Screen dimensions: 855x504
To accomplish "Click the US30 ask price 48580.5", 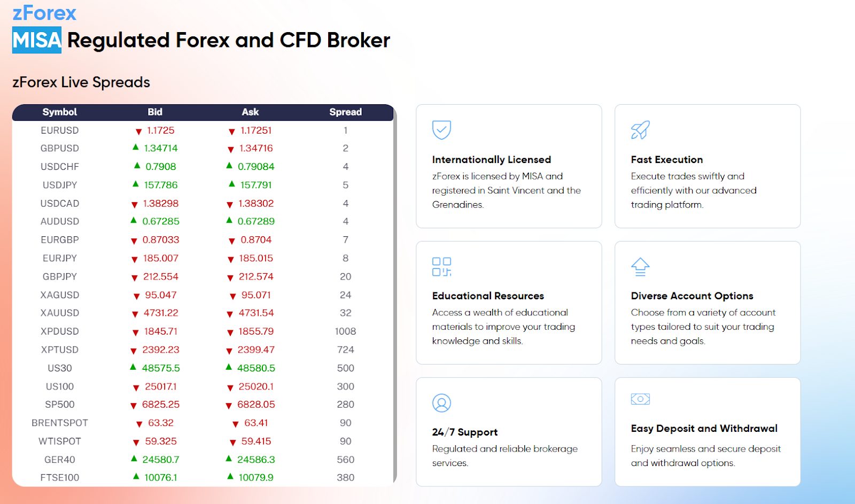I will click(x=256, y=368).
